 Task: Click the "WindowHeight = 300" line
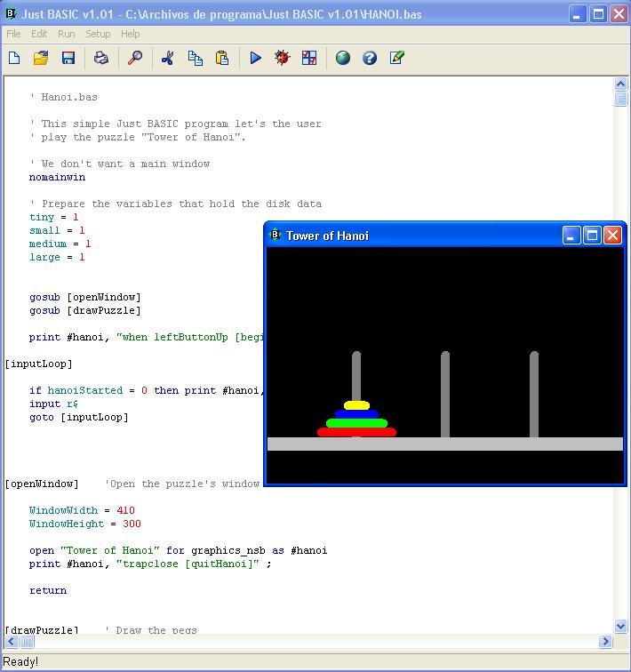[x=84, y=524]
